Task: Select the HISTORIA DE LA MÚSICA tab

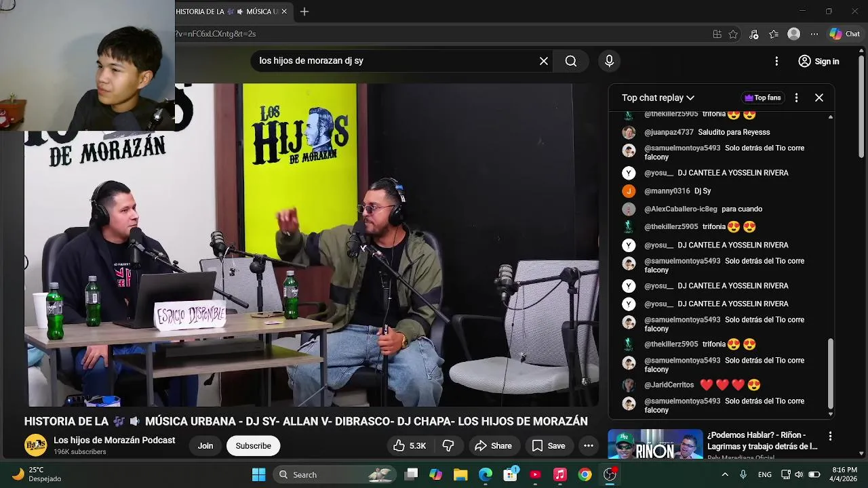Action: click(227, 12)
